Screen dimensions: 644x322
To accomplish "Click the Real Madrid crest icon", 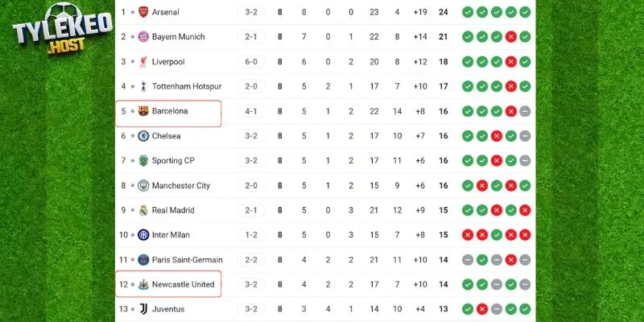I will pyautogui.click(x=143, y=210).
